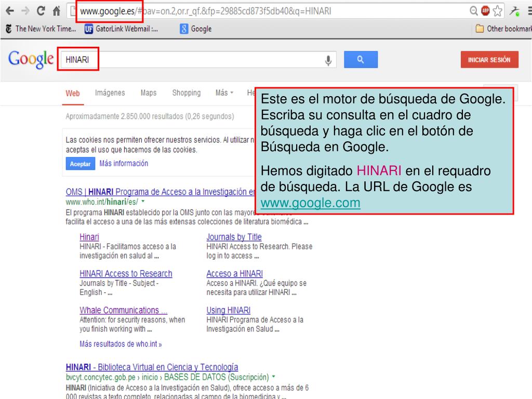
Task: Reload the page with the refresh icon
Action: (41, 11)
